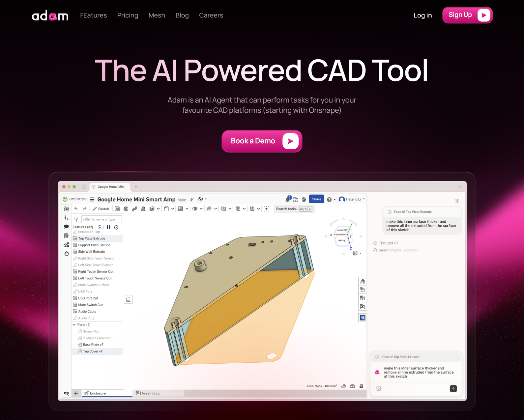
Task: Click the Search tools box
Action: coord(294,209)
